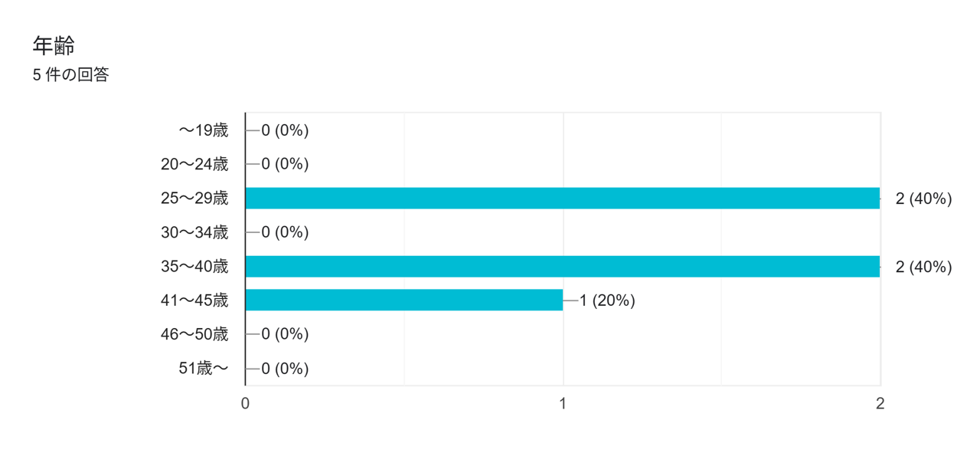Select the 35〜40歳 axis label

[x=194, y=267]
